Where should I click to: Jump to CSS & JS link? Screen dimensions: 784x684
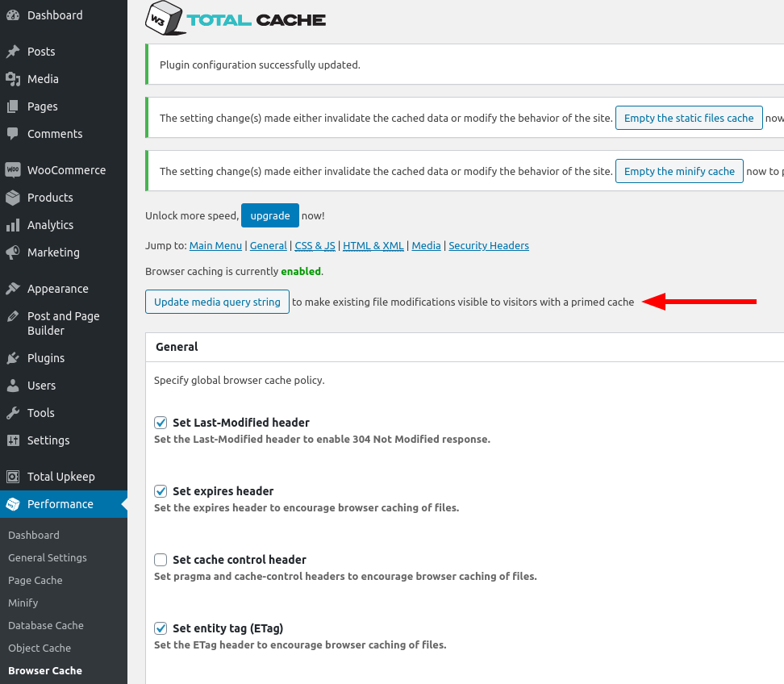[x=315, y=245]
